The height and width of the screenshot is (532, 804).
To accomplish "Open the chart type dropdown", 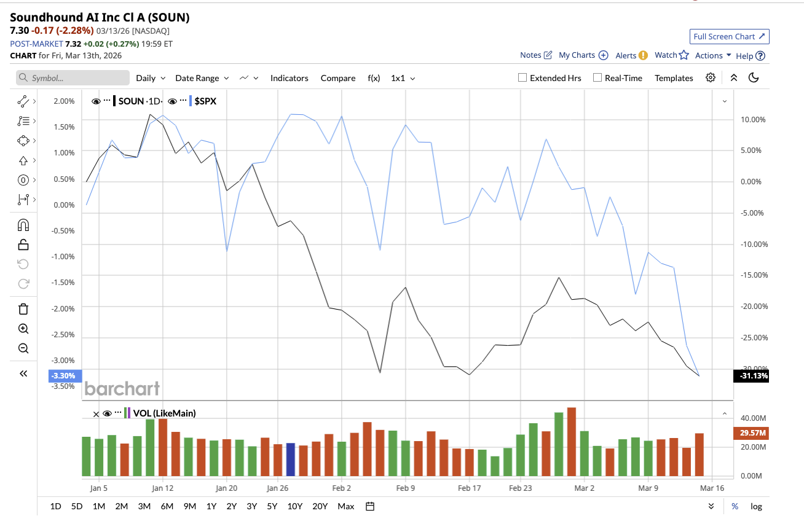I will (x=249, y=78).
